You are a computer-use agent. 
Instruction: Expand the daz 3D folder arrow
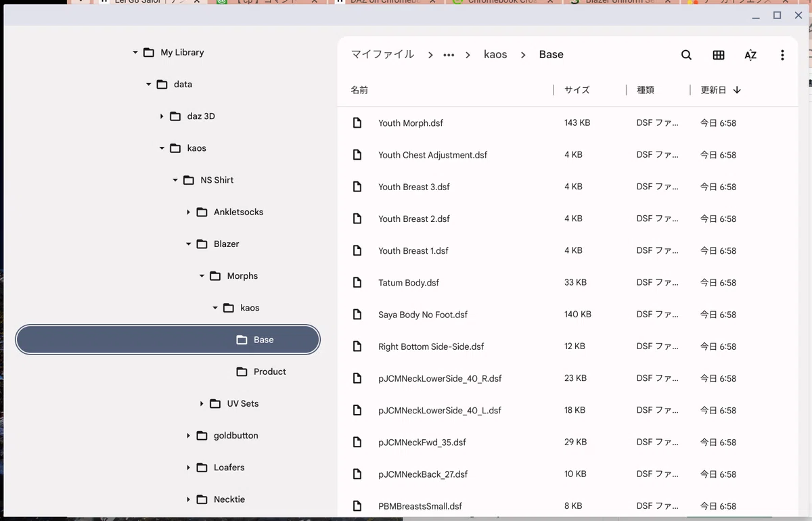[162, 116]
